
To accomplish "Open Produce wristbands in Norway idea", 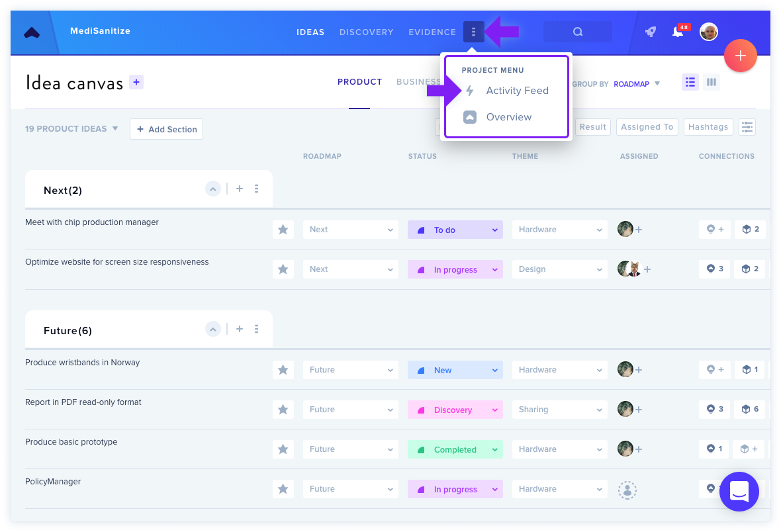I will coord(83,363).
